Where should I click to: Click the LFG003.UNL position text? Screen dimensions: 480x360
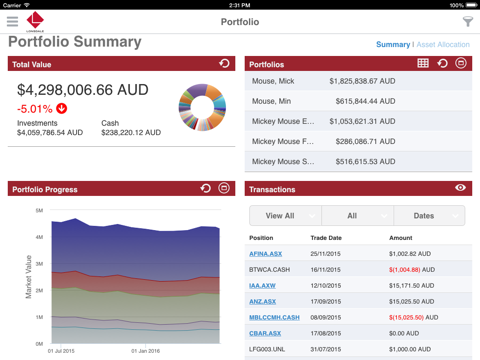[267, 349]
